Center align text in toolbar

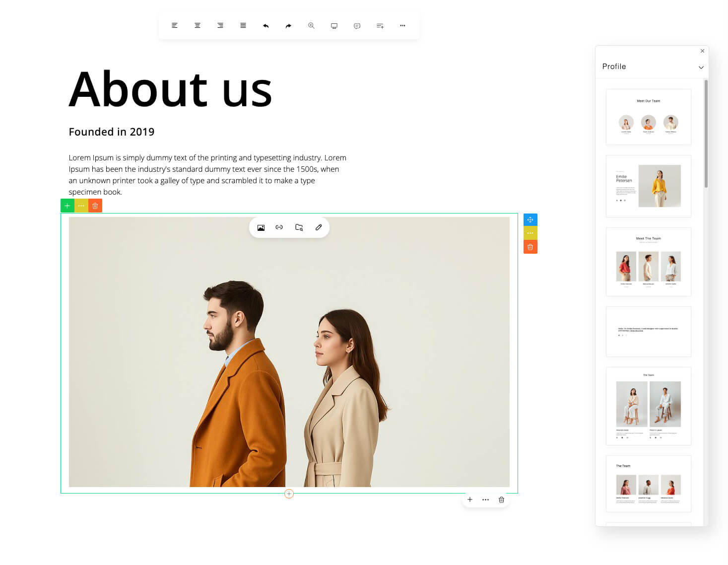[198, 25]
